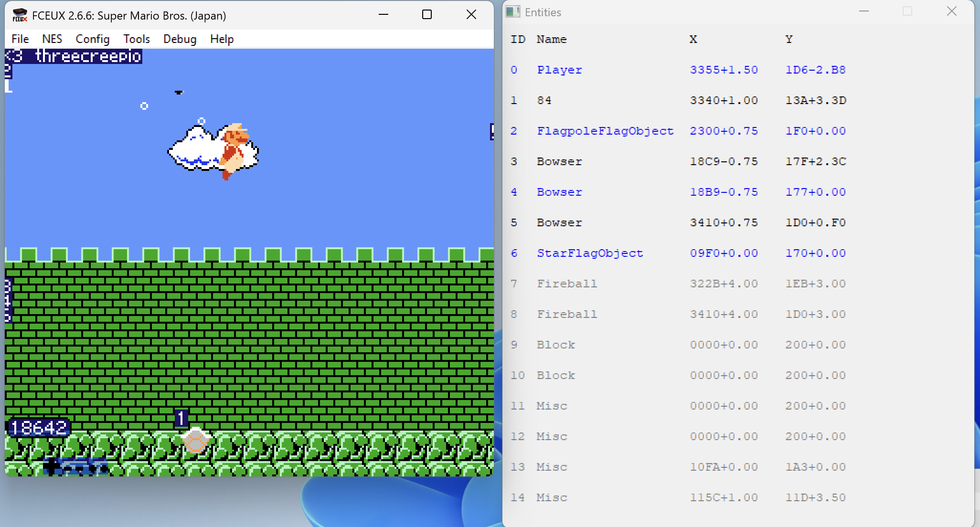Open the Config menu

point(93,39)
